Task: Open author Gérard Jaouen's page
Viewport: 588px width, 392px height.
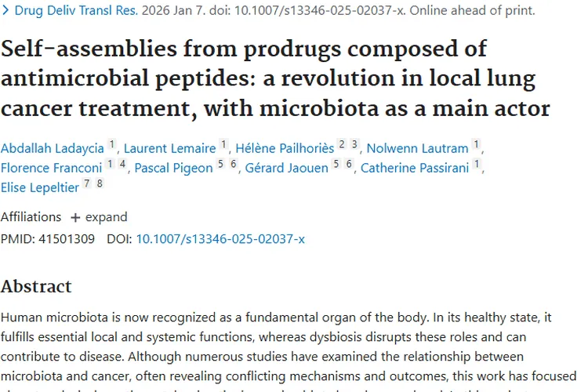Action: [287, 168]
